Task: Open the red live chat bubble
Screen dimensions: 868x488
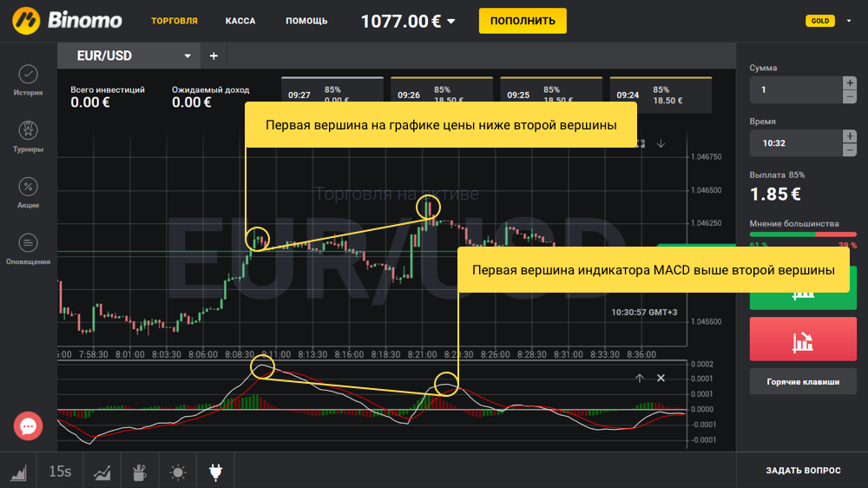Action: (x=29, y=426)
